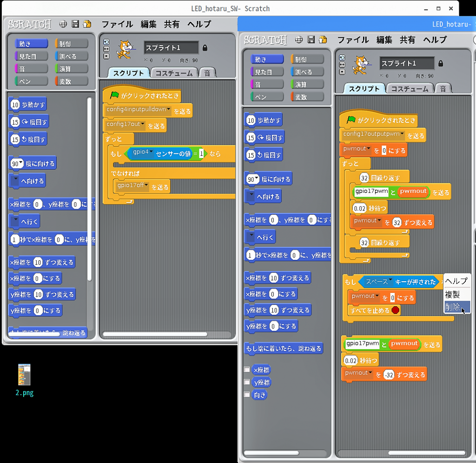Select left-right flip rotation style in left window
Image resolution: width=476 pixels, height=463 pixels.
click(106, 49)
